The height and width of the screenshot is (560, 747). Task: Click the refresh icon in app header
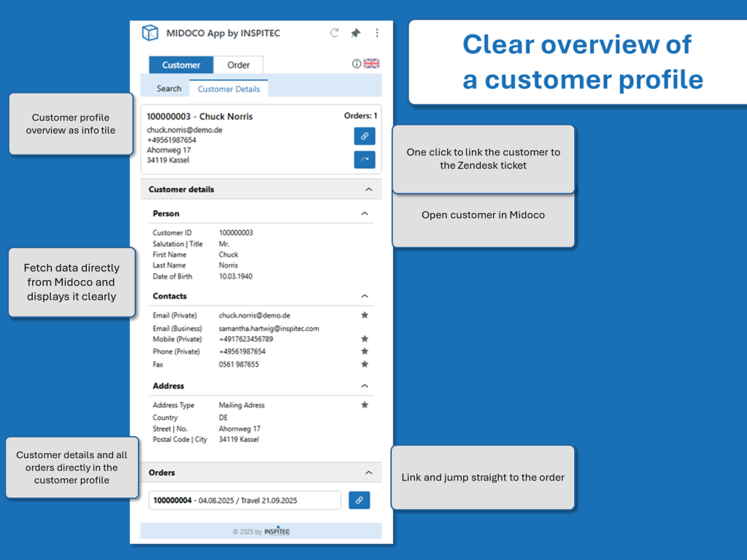(334, 33)
